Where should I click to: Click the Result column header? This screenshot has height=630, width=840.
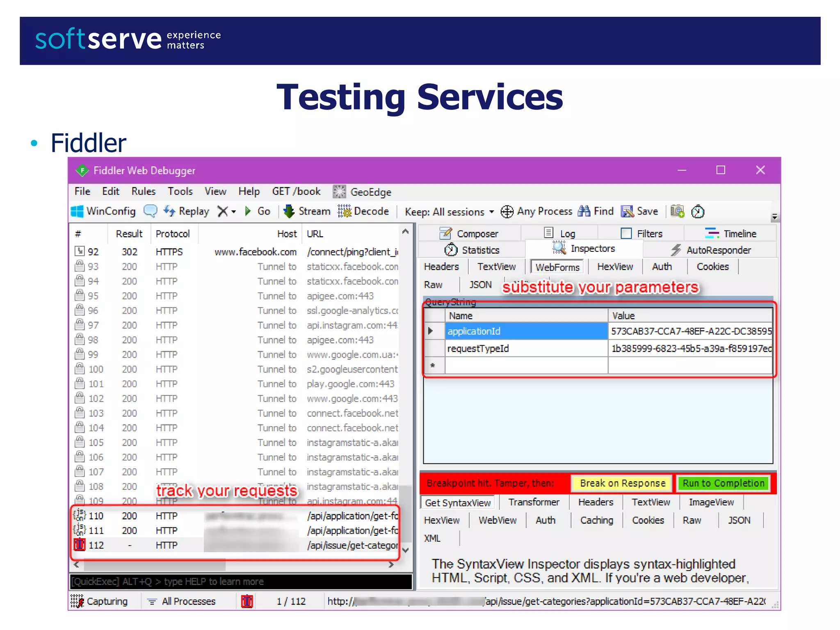tap(129, 233)
